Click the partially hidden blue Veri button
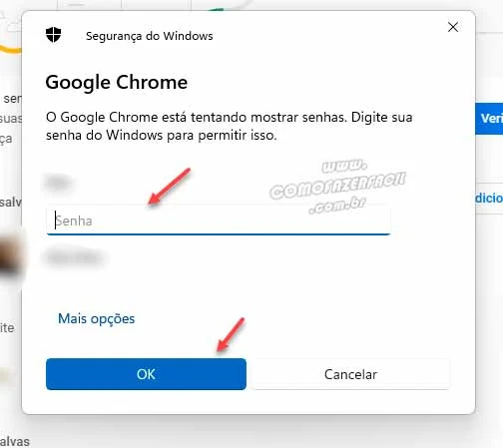Screen dimensions: 503x448 tap(489, 119)
